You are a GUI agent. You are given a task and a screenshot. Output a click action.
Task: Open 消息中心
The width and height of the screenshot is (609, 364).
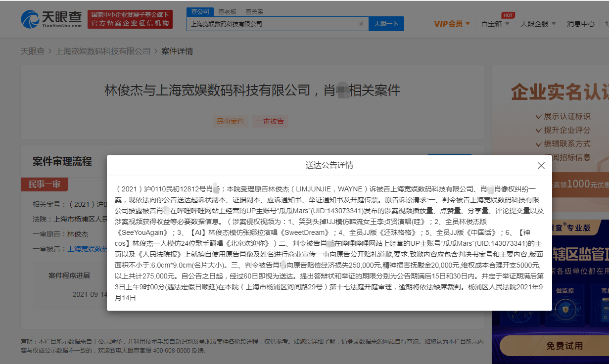[581, 24]
